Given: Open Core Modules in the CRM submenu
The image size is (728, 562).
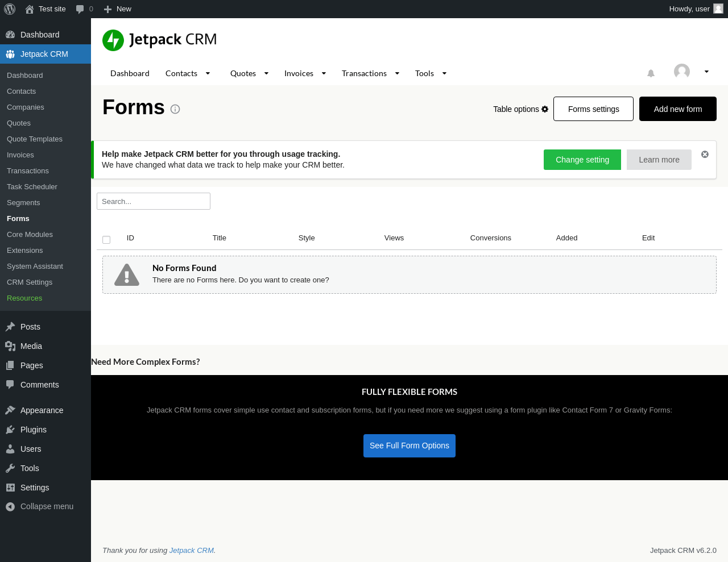Looking at the screenshot, I should click(30, 235).
